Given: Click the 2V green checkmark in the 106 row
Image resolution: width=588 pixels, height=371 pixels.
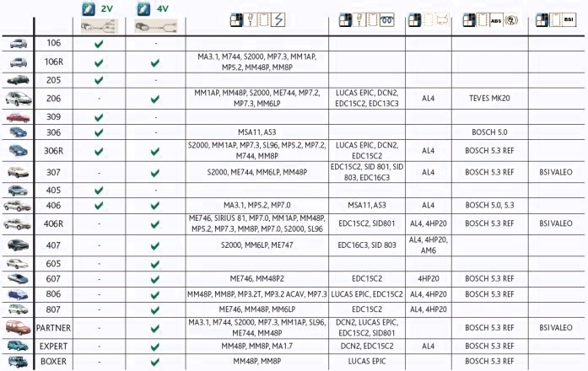Looking at the screenshot, I should tap(99, 44).
